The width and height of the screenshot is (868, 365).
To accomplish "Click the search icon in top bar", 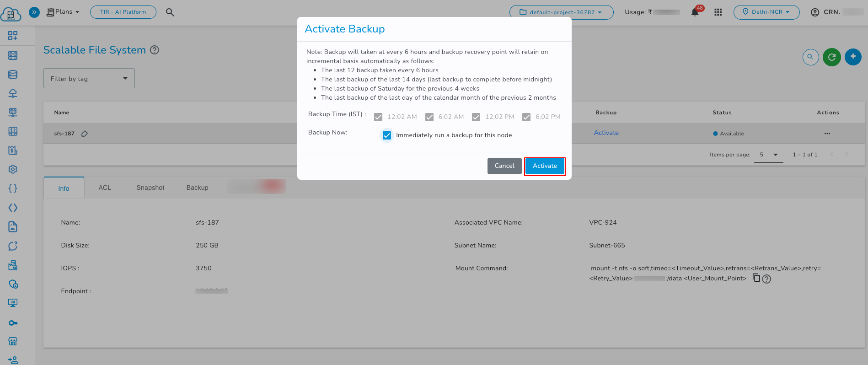I will pos(170,12).
